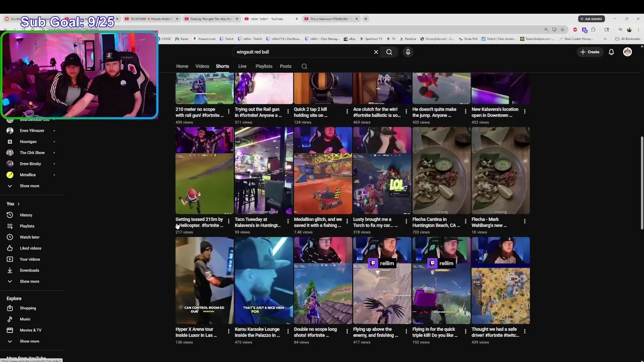Image resolution: width=644 pixels, height=362 pixels.
Task: Clear the search box with the X icon
Action: [x=376, y=52]
